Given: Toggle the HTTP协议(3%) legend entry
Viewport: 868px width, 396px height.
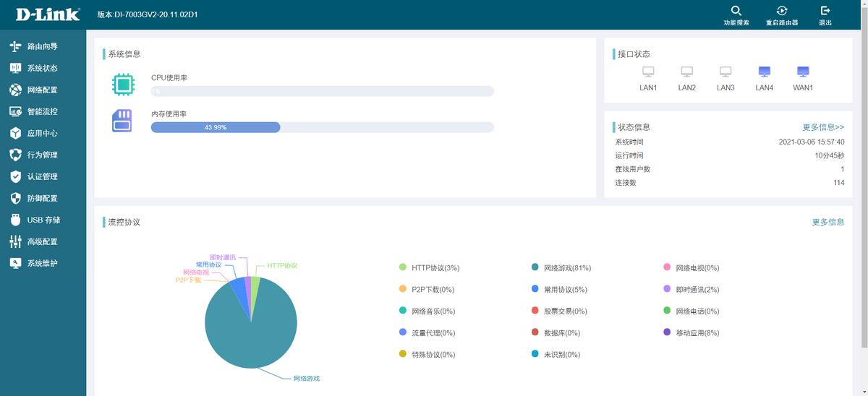Looking at the screenshot, I should 429,268.
